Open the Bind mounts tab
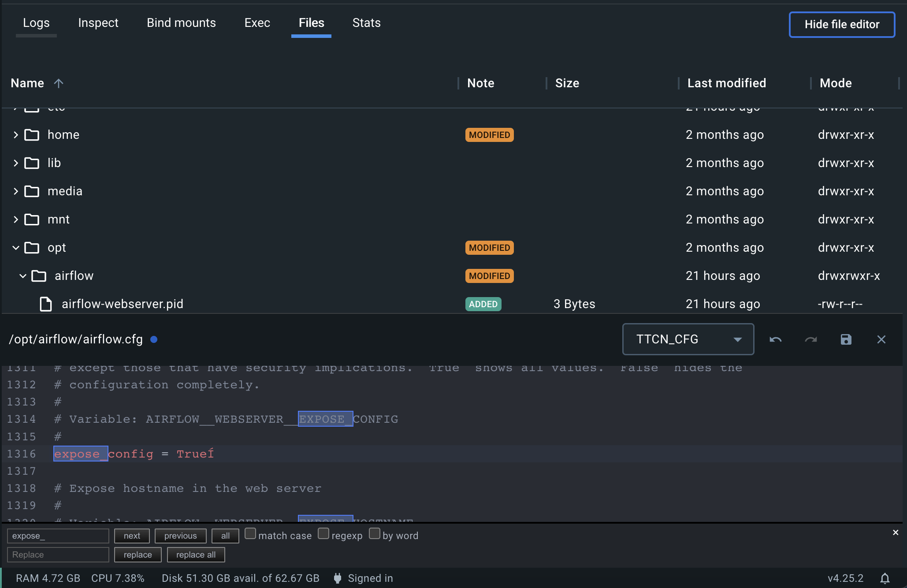907x588 pixels. 181,23
